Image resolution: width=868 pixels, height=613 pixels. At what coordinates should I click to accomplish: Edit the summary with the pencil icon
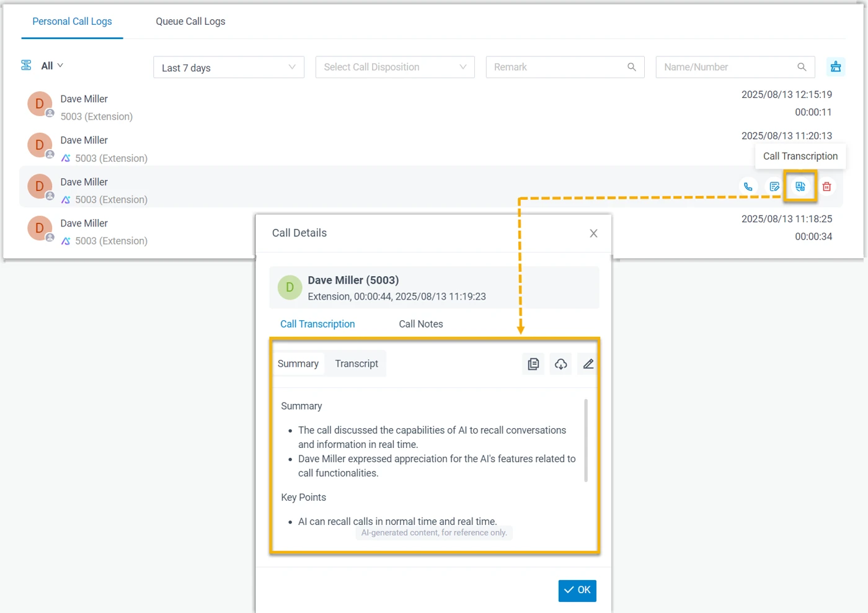[588, 364]
